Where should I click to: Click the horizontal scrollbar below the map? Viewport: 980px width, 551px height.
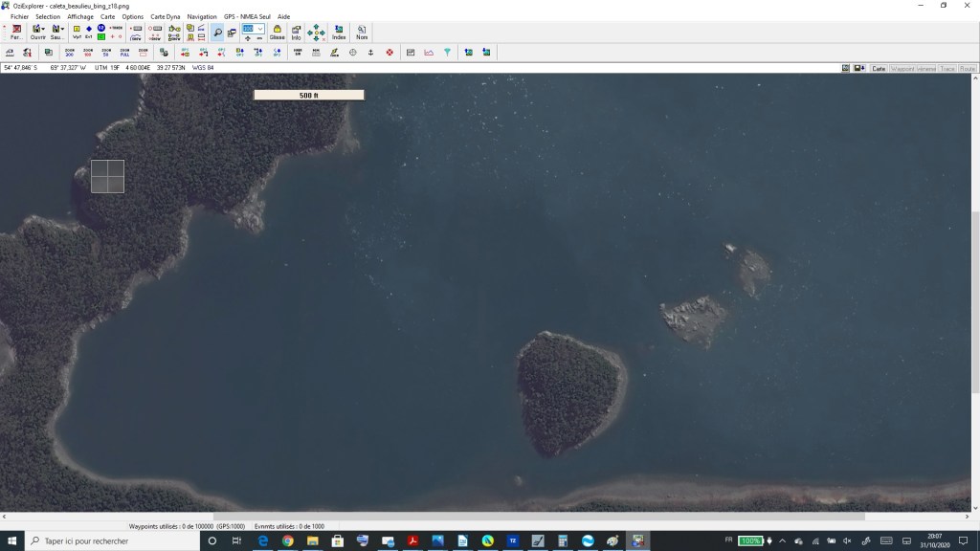(x=536, y=517)
